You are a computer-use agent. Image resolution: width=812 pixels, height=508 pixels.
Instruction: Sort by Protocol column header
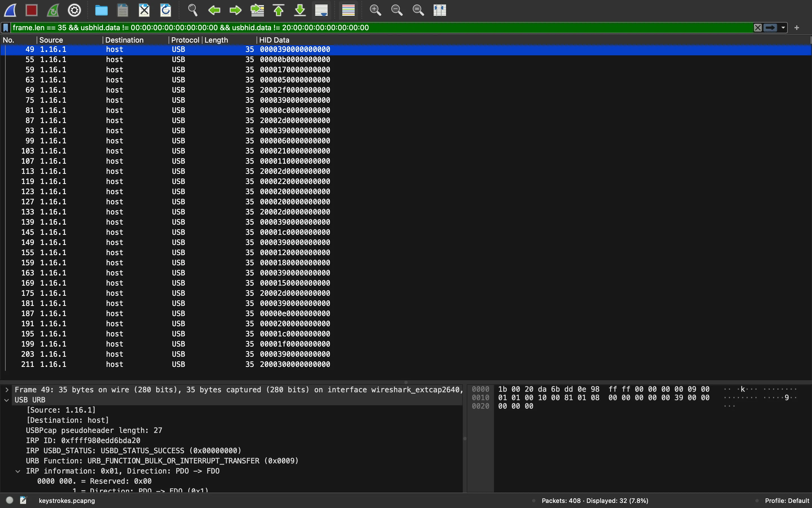185,40
